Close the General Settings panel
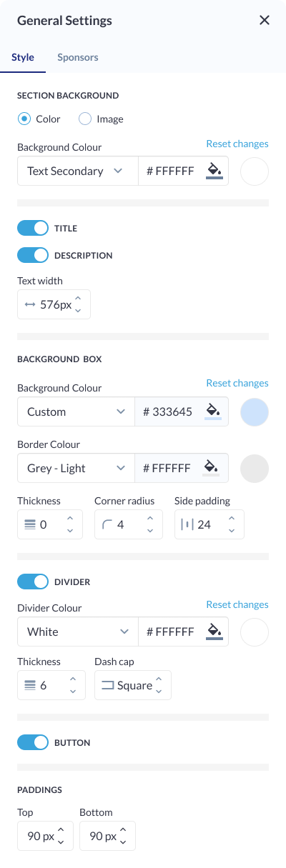 pos(265,20)
